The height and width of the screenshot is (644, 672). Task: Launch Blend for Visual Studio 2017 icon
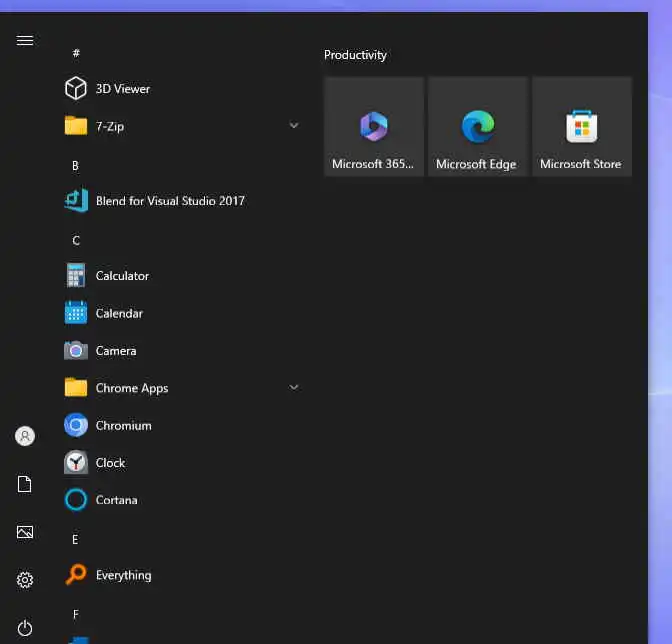tap(76, 201)
